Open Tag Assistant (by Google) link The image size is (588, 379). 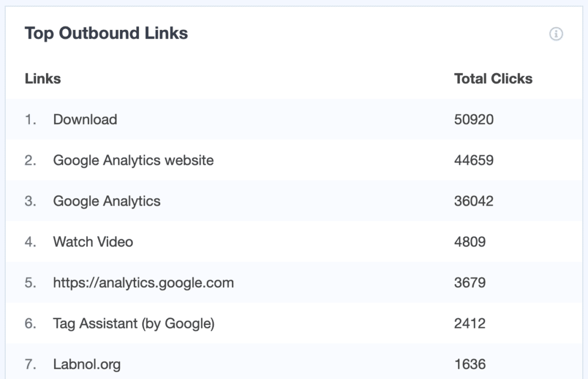pos(134,323)
